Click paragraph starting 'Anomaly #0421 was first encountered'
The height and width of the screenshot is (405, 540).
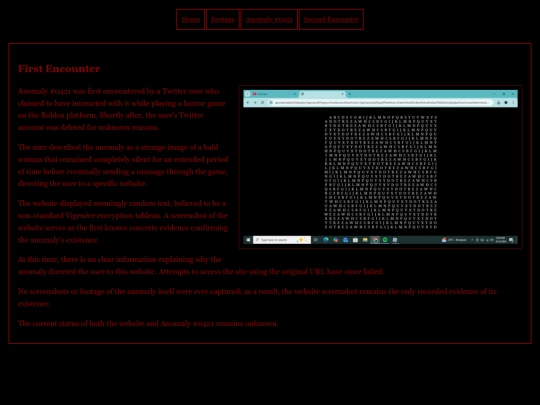pyautogui.click(x=122, y=109)
